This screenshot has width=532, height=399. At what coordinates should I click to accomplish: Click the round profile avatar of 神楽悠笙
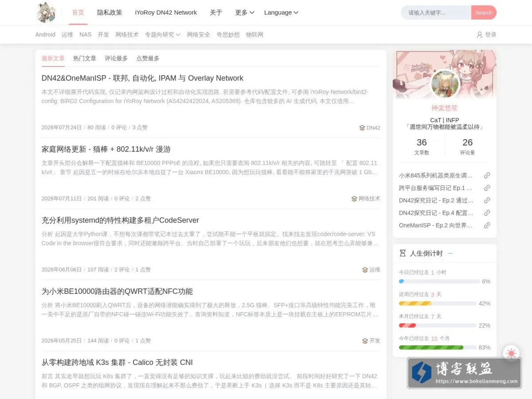(x=445, y=84)
